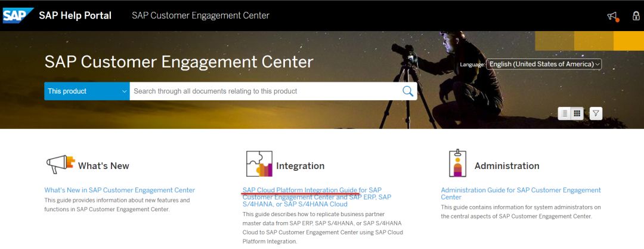Open the This product scope dropdown
The width and height of the screenshot is (644, 249).
click(87, 91)
